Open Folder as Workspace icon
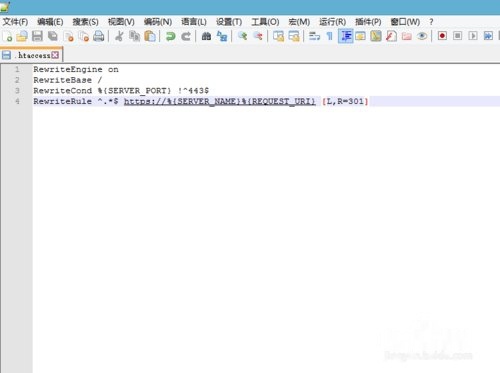500x373 pixels. tap(406, 36)
